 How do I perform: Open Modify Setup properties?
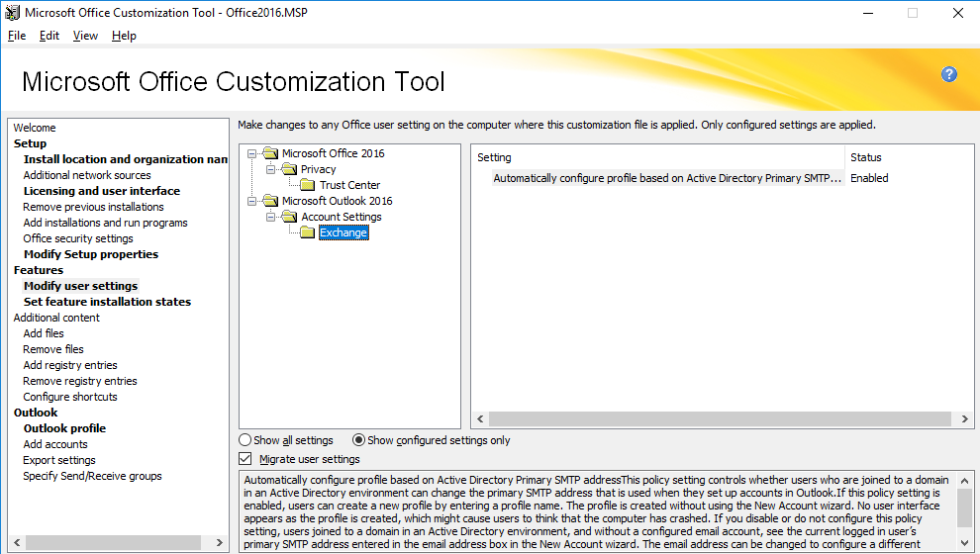91,254
